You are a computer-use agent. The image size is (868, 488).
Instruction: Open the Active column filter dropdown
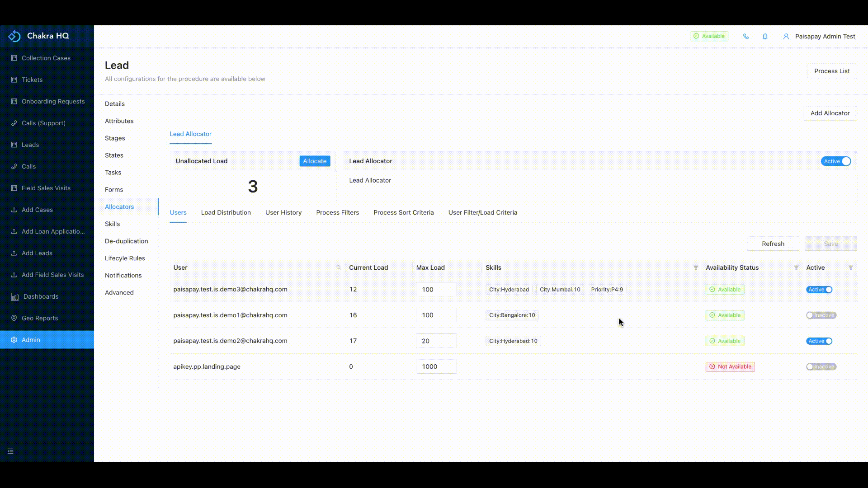coord(850,267)
